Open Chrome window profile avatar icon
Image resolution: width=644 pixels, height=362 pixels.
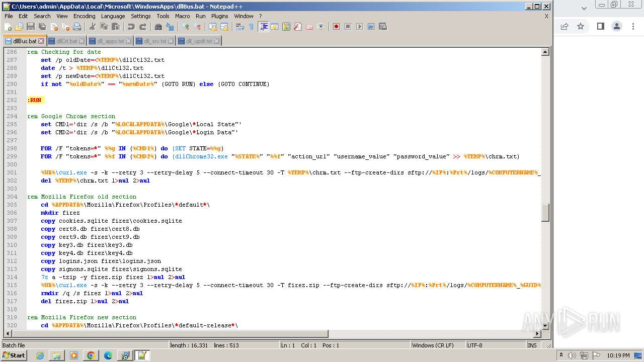[617, 26]
